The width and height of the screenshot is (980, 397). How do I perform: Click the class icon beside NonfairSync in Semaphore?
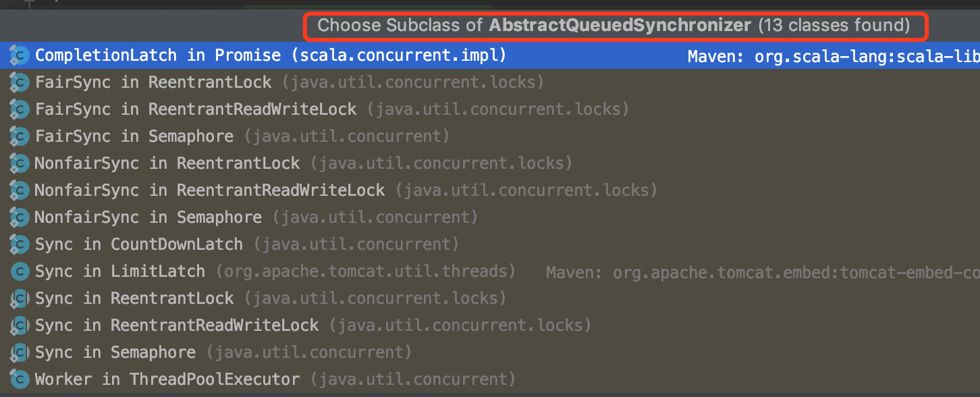click(x=18, y=217)
